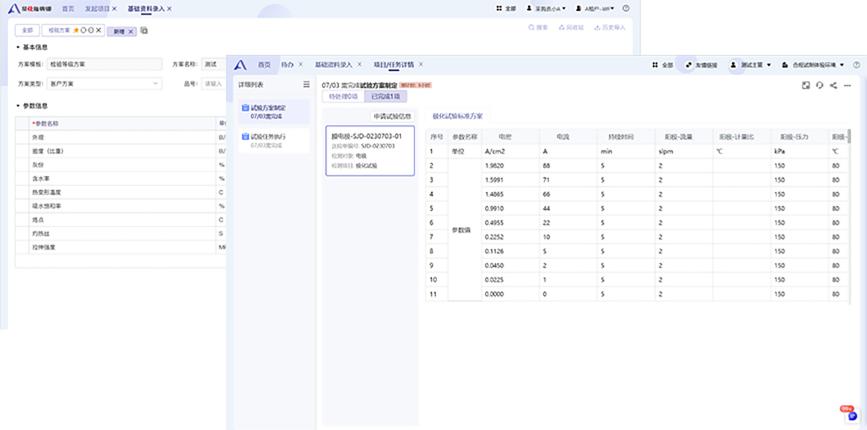Click the share icon in task detail header
Image resolution: width=867 pixels, height=430 pixels.
[x=833, y=85]
